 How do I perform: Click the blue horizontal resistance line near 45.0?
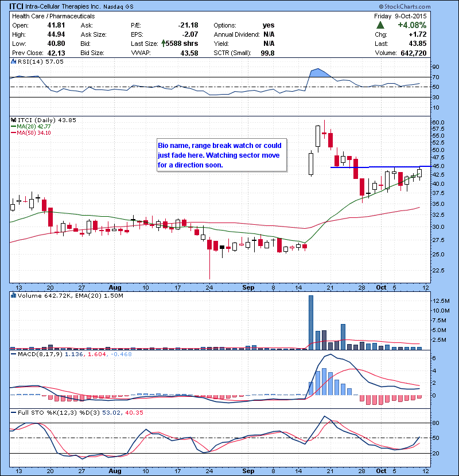(380, 167)
